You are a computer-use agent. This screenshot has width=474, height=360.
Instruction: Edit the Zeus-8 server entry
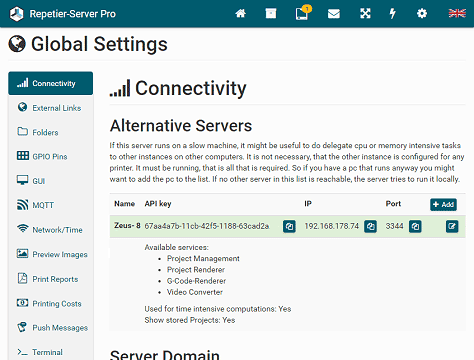[452, 227]
